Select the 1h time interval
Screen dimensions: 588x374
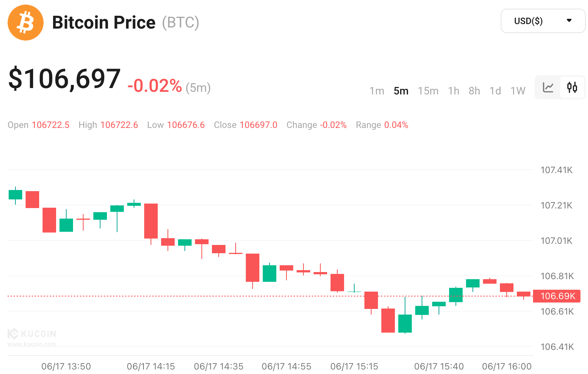click(x=454, y=91)
